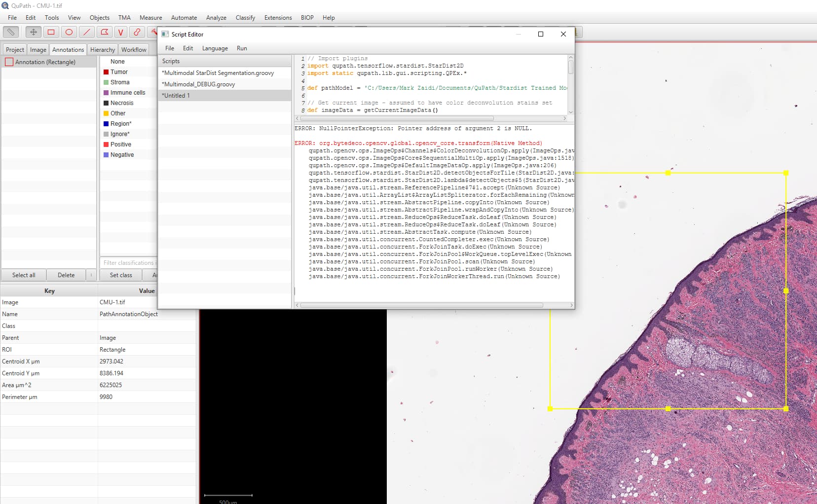Select the Rectangle annotation tool

[x=51, y=32]
